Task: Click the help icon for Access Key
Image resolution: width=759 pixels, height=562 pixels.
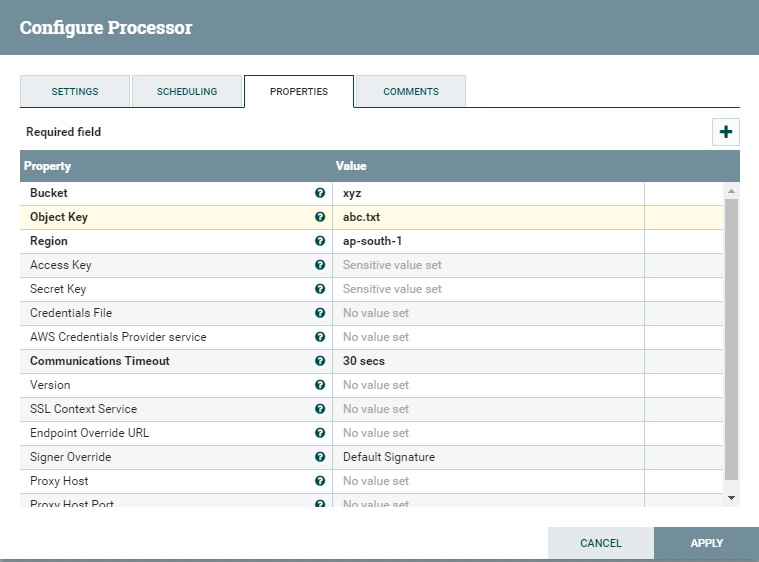Action: [320, 265]
